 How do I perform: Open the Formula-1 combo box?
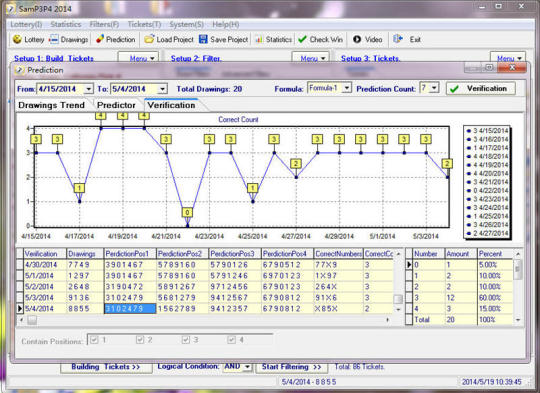[347, 88]
